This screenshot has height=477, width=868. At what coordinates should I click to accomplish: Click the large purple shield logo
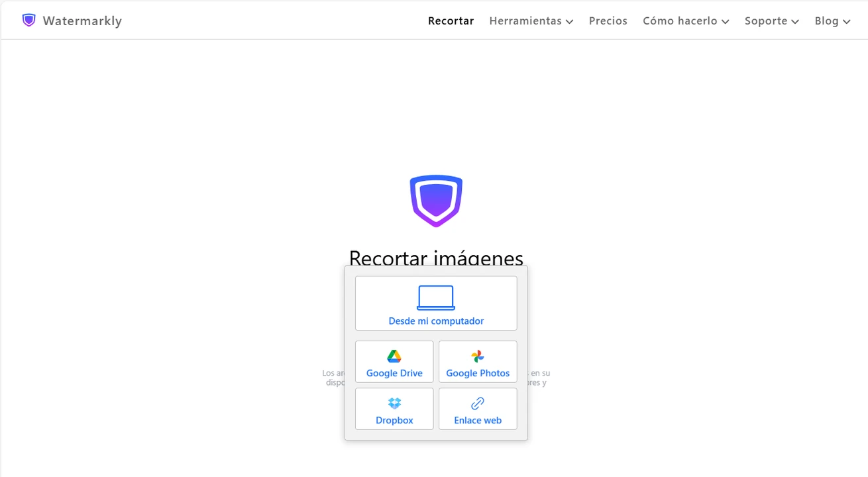coord(436,201)
